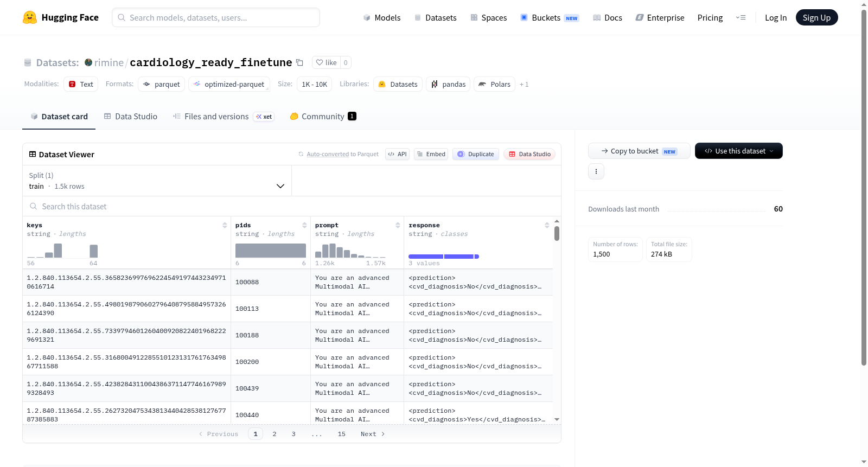Open Datasets in the top navigation
Image resolution: width=868 pixels, height=467 pixels.
tap(435, 17)
